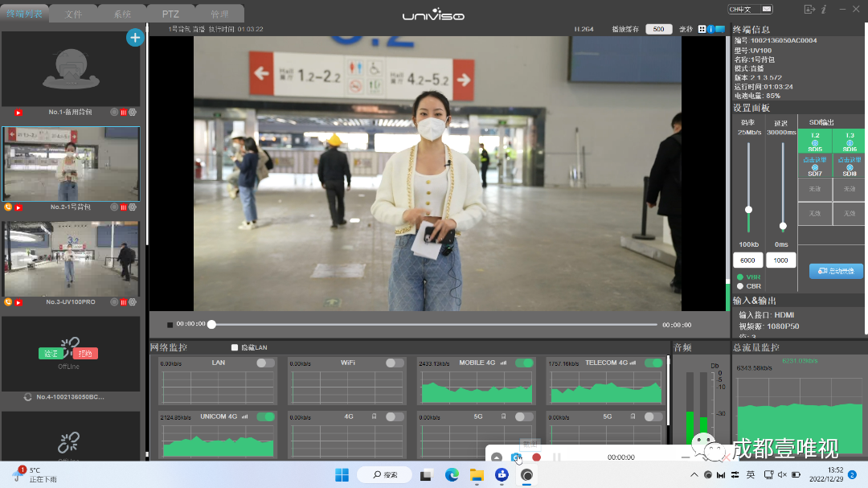The width and height of the screenshot is (868, 488).
Task: Open the clock showing 13:52 in taskbar
Action: (x=826, y=474)
